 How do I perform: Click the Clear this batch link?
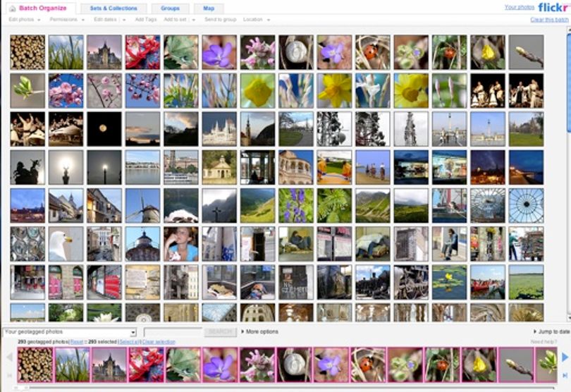pyautogui.click(x=550, y=20)
